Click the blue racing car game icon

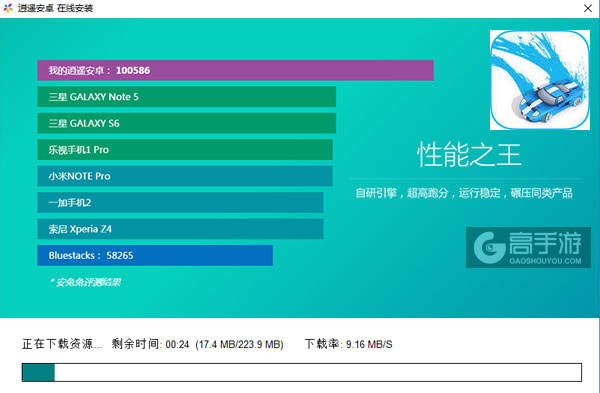(540, 80)
